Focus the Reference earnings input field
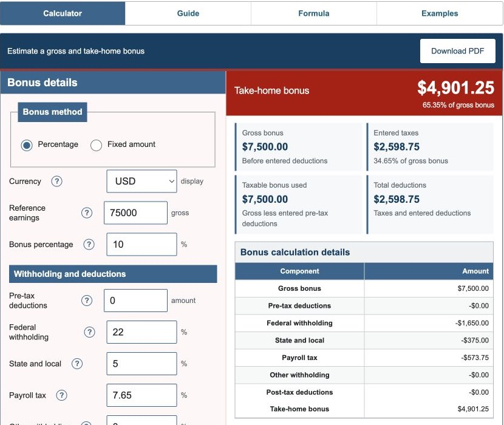504x425 pixels. point(135,213)
